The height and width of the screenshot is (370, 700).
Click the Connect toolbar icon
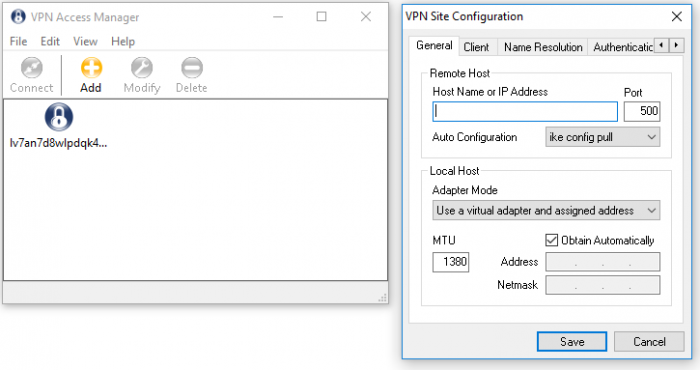pos(32,68)
